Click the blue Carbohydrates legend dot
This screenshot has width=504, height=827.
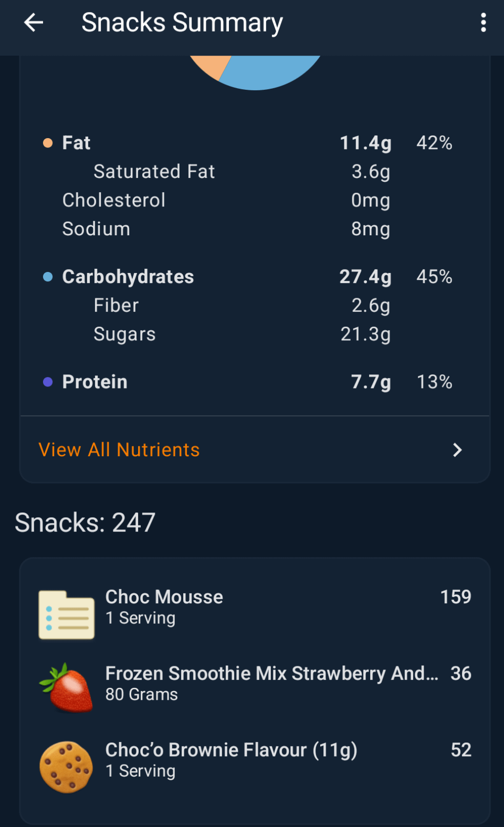click(x=48, y=277)
